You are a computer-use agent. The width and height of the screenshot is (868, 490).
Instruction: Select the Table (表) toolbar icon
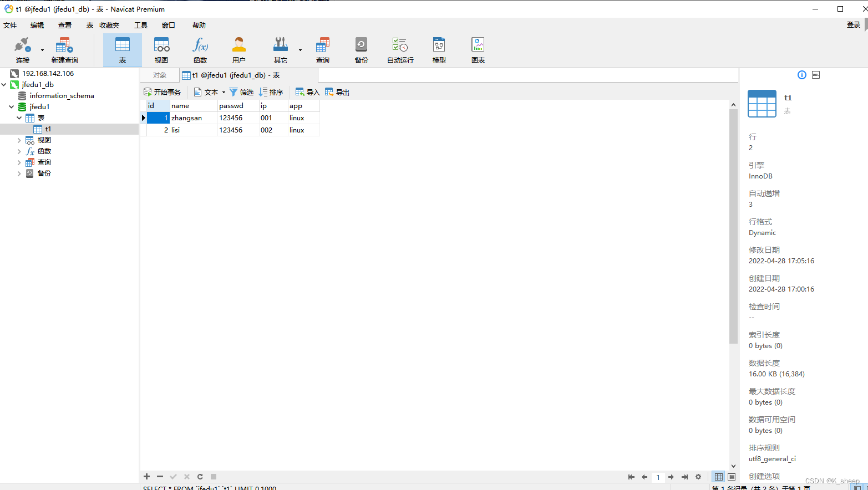click(123, 50)
